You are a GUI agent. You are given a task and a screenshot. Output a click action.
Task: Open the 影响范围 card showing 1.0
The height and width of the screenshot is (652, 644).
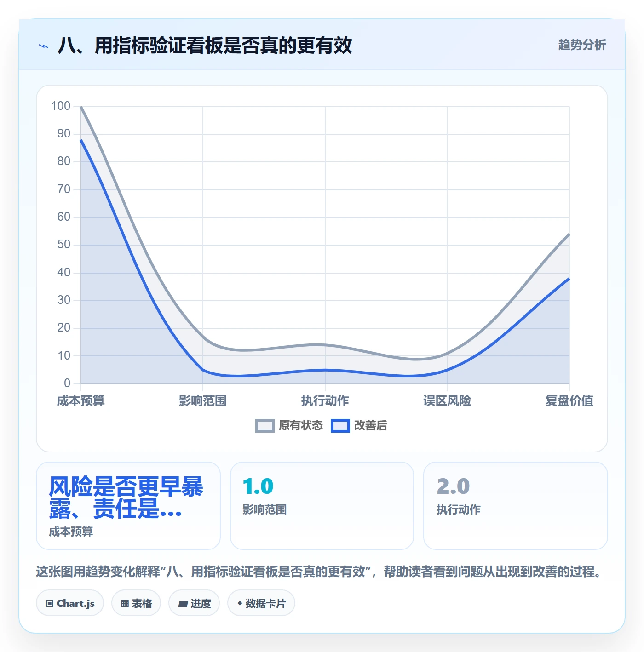pos(322,506)
